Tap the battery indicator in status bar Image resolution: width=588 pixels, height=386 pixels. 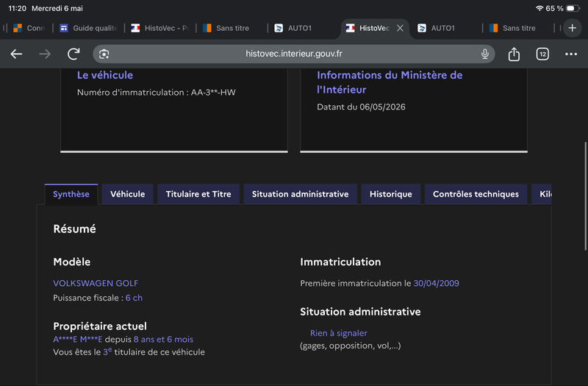(573, 8)
